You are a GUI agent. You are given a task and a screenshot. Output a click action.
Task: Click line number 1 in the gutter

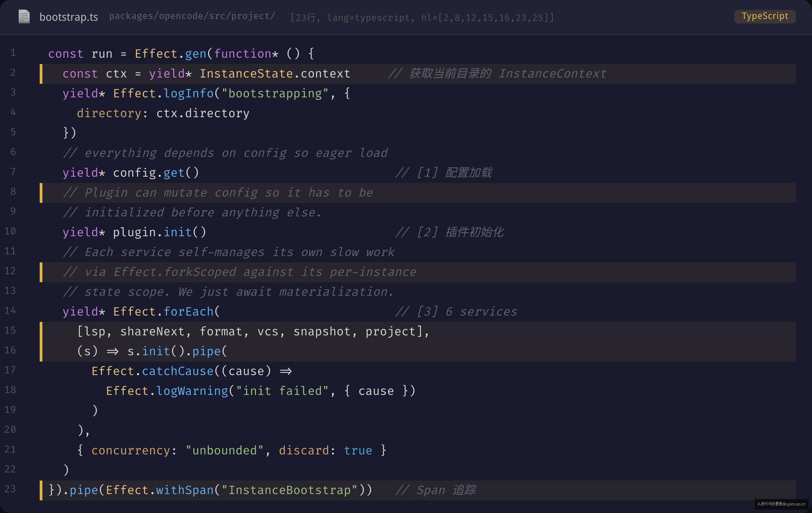pyautogui.click(x=13, y=53)
